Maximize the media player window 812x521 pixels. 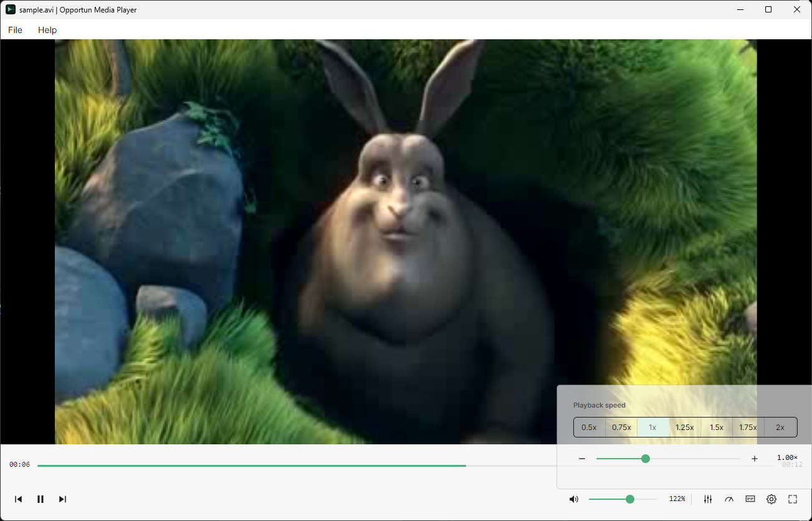pos(768,9)
